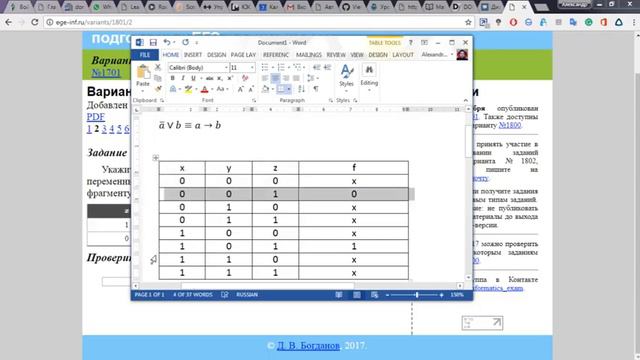
Task: Align the paragraph to the left
Action: (x=265, y=78)
